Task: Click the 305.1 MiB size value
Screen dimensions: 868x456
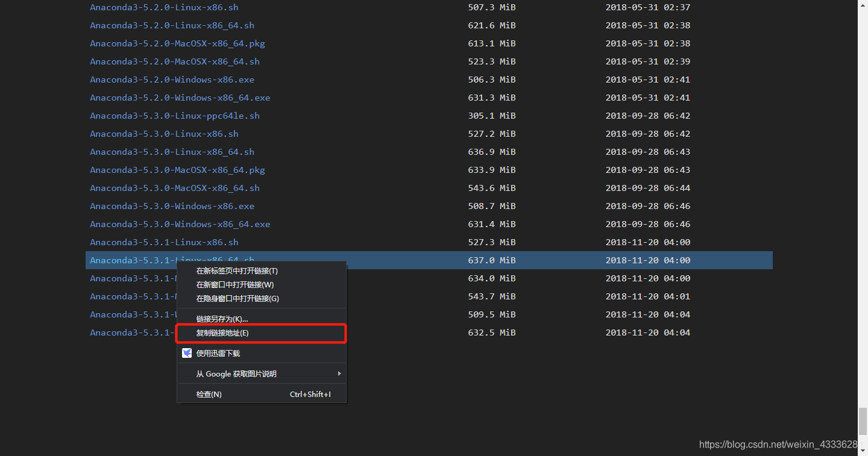Action: click(492, 116)
